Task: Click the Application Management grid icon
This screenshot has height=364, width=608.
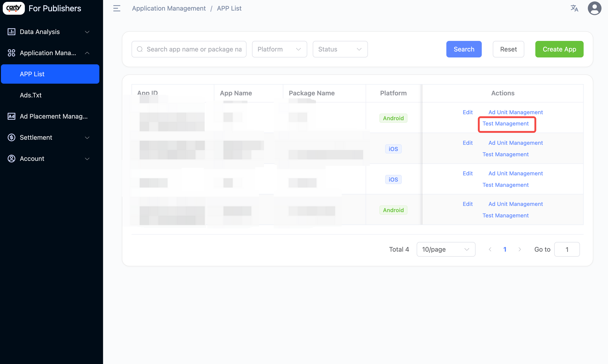Action: pyautogui.click(x=11, y=53)
